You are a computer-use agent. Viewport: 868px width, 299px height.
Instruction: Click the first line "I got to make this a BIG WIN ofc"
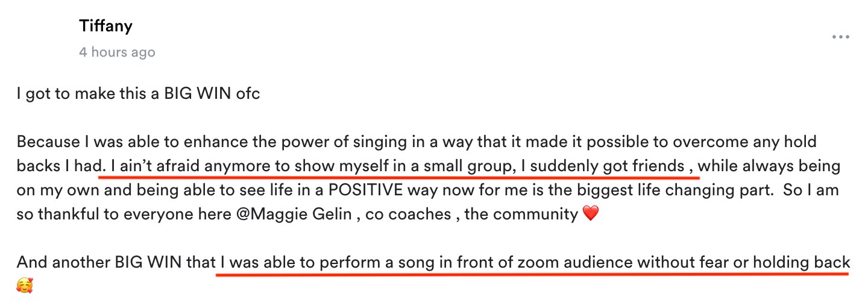click(x=139, y=95)
